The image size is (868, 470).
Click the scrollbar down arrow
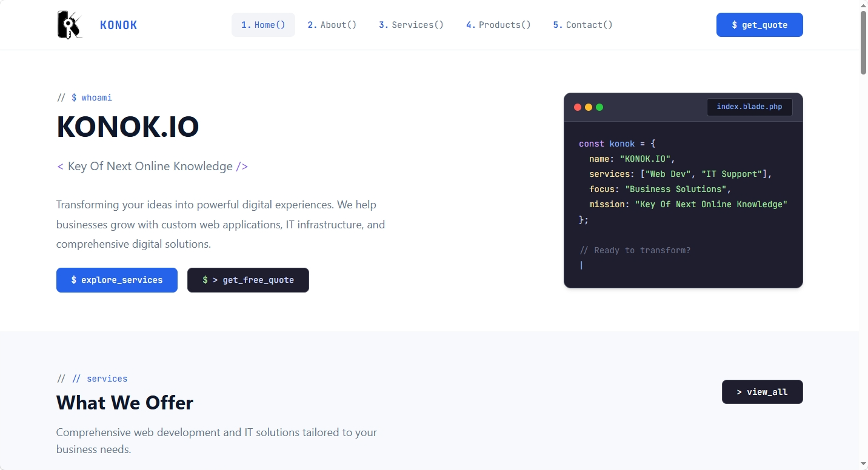point(863,465)
